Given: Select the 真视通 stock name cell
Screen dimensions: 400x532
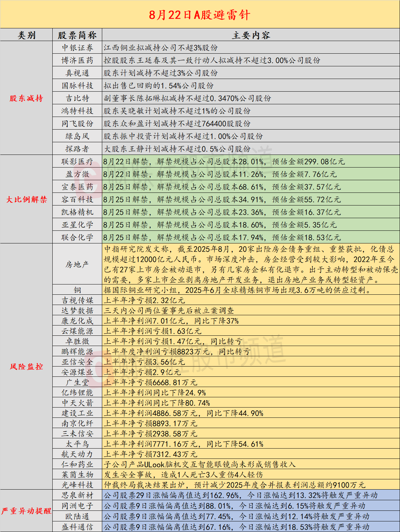Looking at the screenshot, I should 77,73.
